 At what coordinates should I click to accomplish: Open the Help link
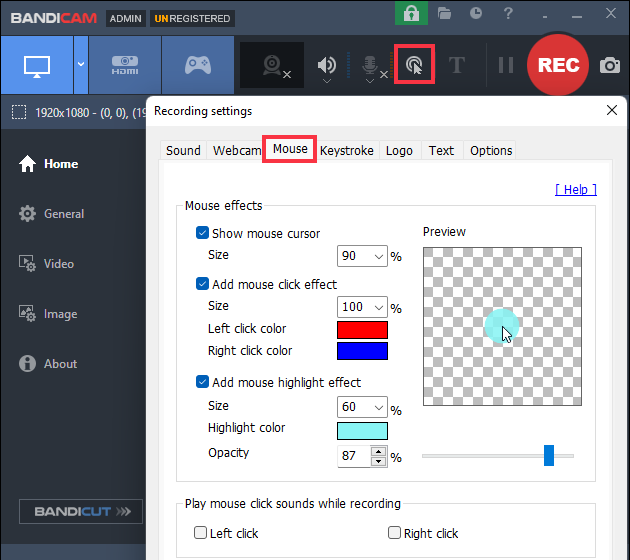pos(575,189)
